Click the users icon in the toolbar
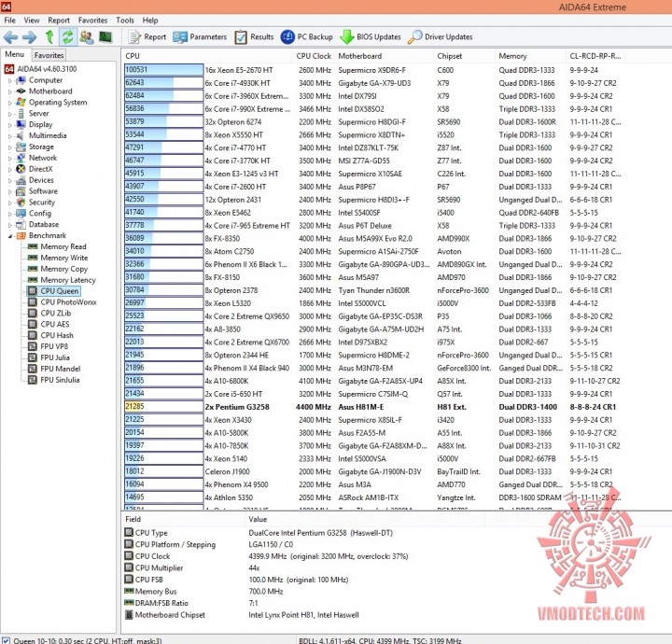The image size is (672, 644). tap(87, 37)
